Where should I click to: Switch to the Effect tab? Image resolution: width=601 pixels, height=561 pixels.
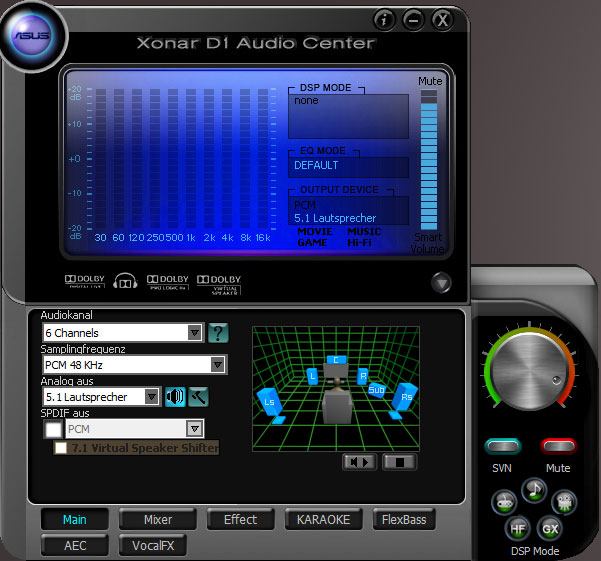click(241, 519)
